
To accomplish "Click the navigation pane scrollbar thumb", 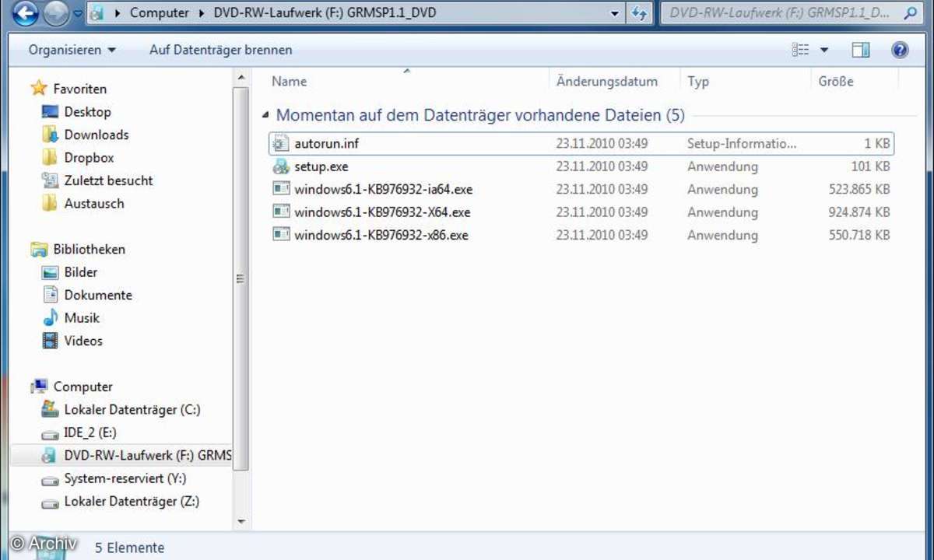I will pos(241,278).
